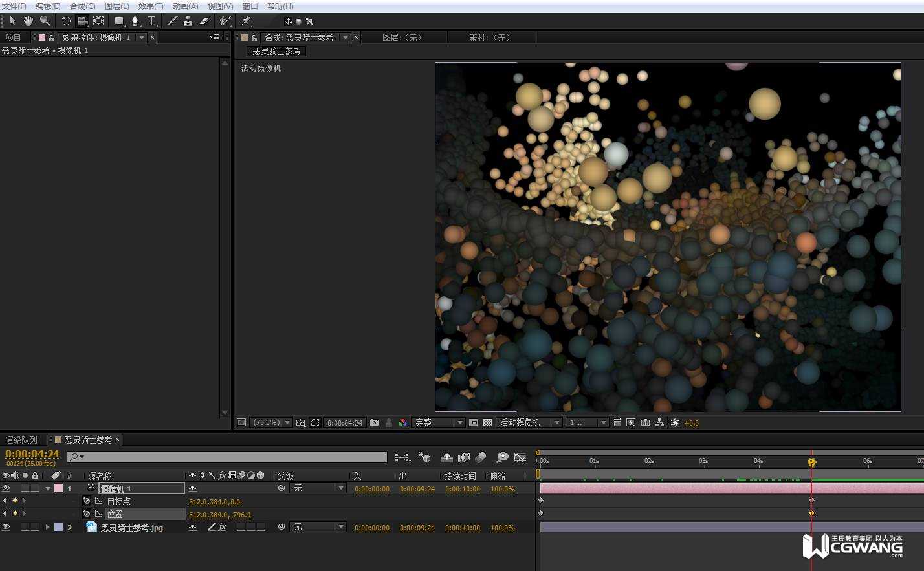Click the 位置 value 512.0,384.0,-796.4
The width and height of the screenshot is (924, 571).
[x=219, y=515]
